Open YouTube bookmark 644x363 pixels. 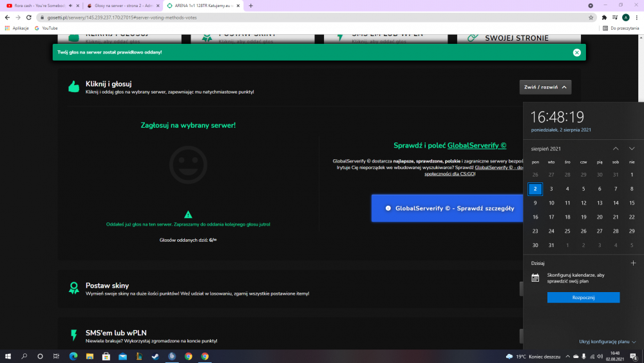pyautogui.click(x=46, y=28)
